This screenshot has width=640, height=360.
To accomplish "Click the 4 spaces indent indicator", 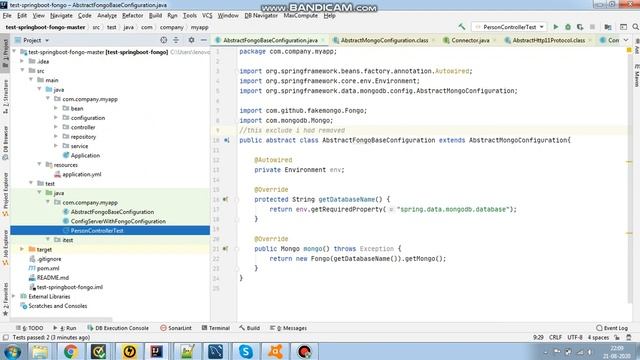I will (598, 338).
